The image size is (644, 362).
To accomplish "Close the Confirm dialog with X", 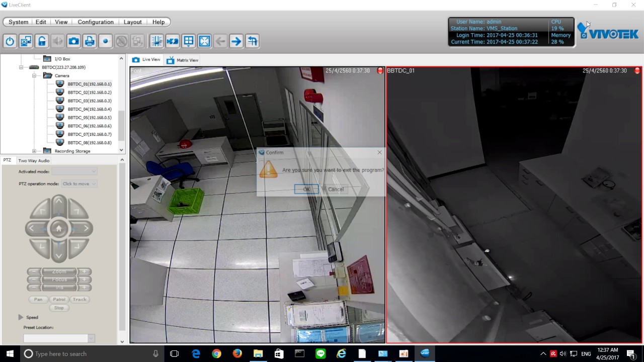I will point(379,152).
